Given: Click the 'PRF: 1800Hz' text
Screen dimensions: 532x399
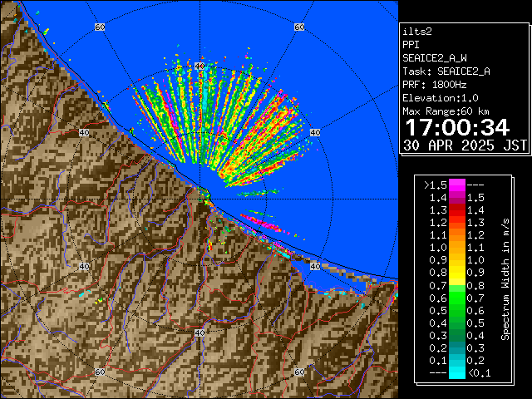Looking at the screenshot, I should 435,85.
